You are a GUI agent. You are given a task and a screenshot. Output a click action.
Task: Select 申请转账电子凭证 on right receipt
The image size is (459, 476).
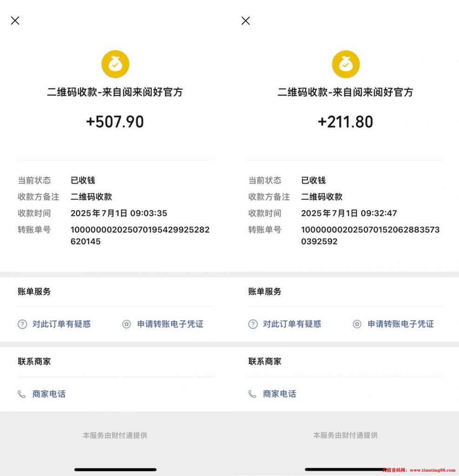[x=401, y=324]
